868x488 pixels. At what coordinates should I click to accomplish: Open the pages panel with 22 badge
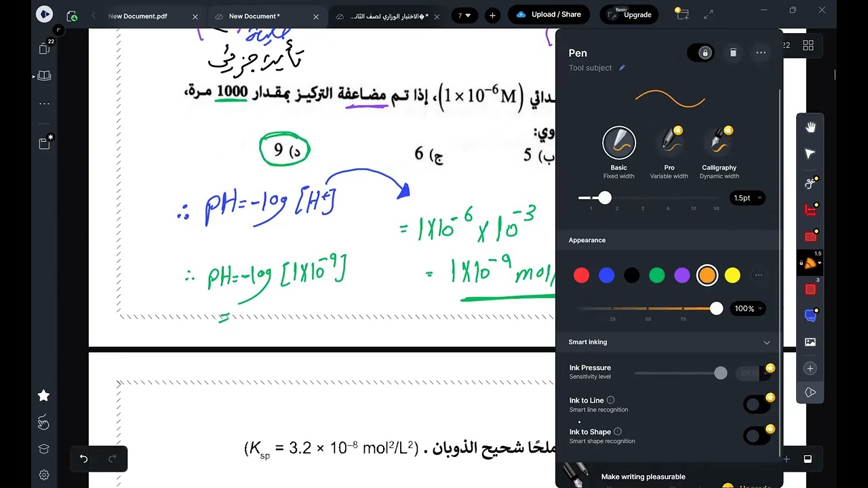point(45,47)
